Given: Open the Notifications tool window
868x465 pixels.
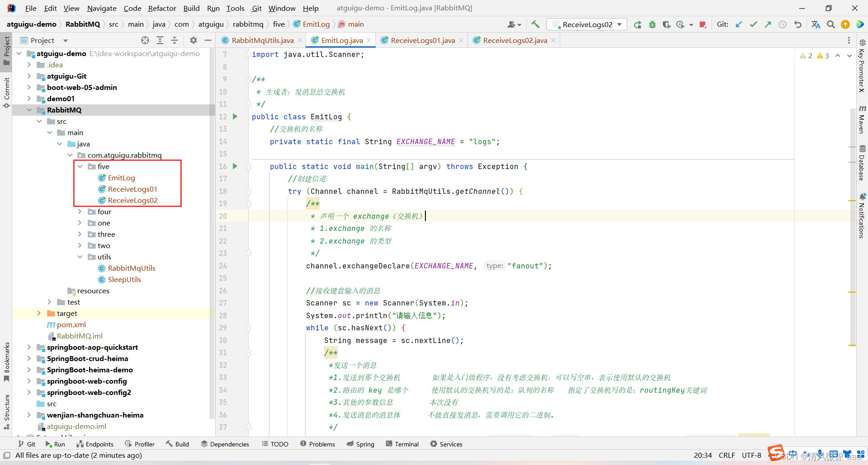Looking at the screenshot, I should pos(862,216).
